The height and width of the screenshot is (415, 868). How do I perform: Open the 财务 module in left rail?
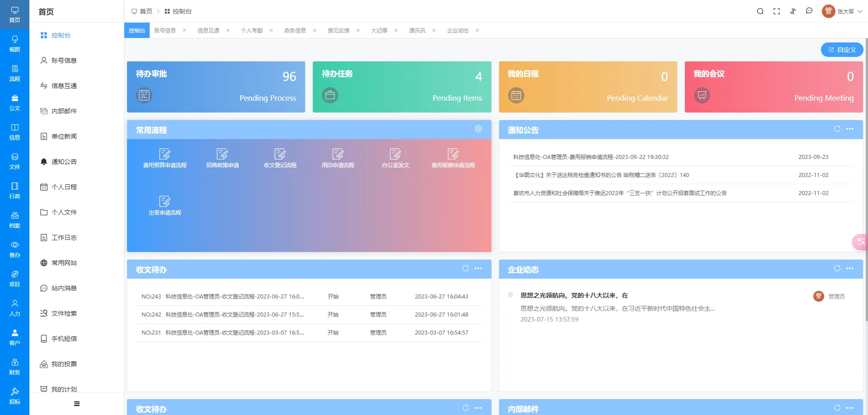pyautogui.click(x=14, y=367)
